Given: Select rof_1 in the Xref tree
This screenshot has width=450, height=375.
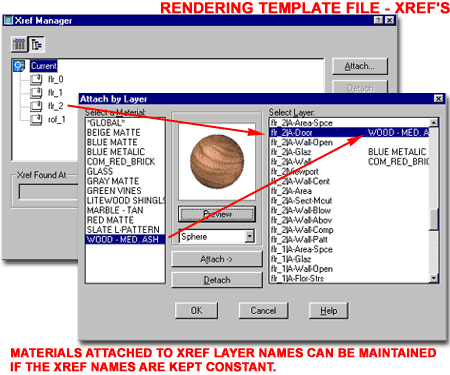Looking at the screenshot, I should [57, 119].
